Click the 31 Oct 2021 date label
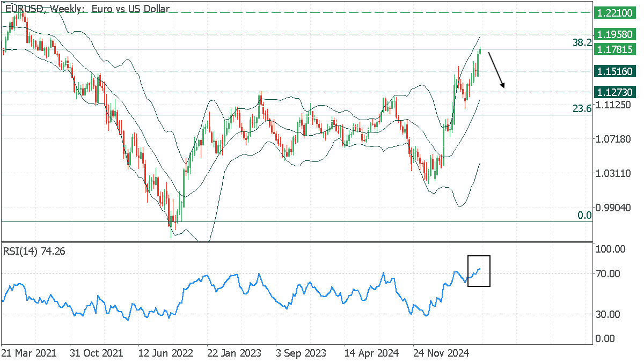 point(97,353)
